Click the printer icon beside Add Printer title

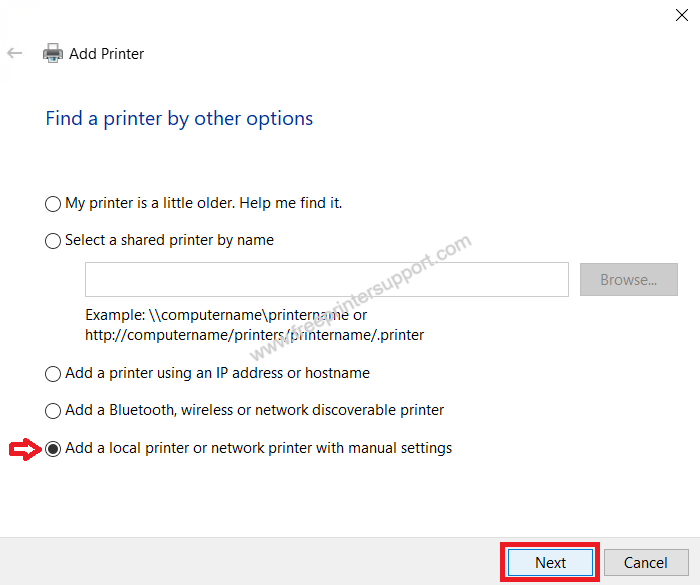pos(53,54)
